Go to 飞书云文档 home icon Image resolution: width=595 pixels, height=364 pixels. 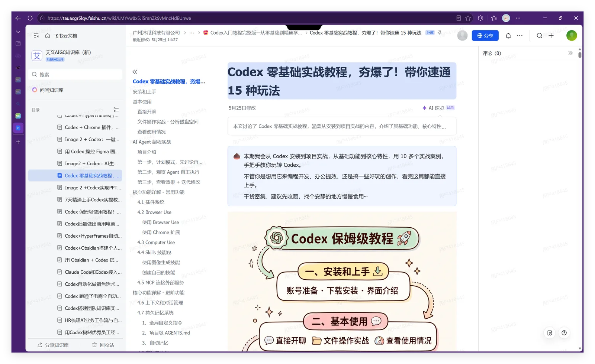[x=48, y=36]
